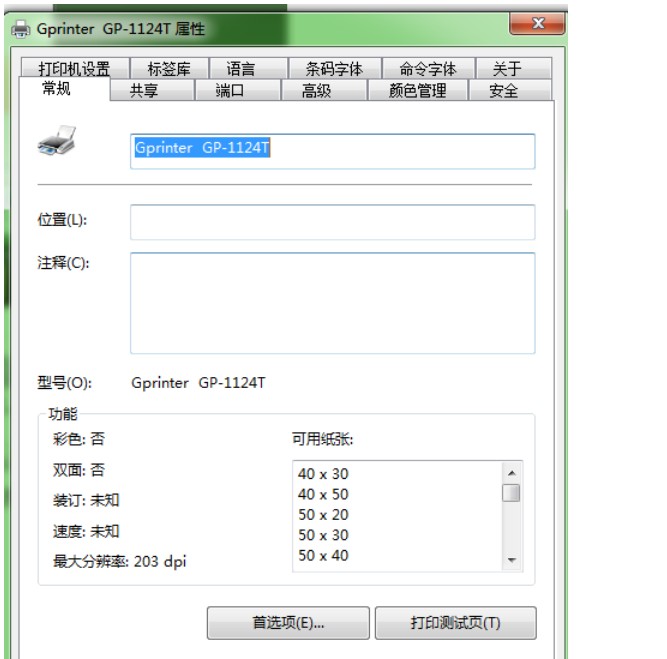Click the 打印测试页(T) button
Image resolution: width=667 pixels, height=659 pixels.
456,623
